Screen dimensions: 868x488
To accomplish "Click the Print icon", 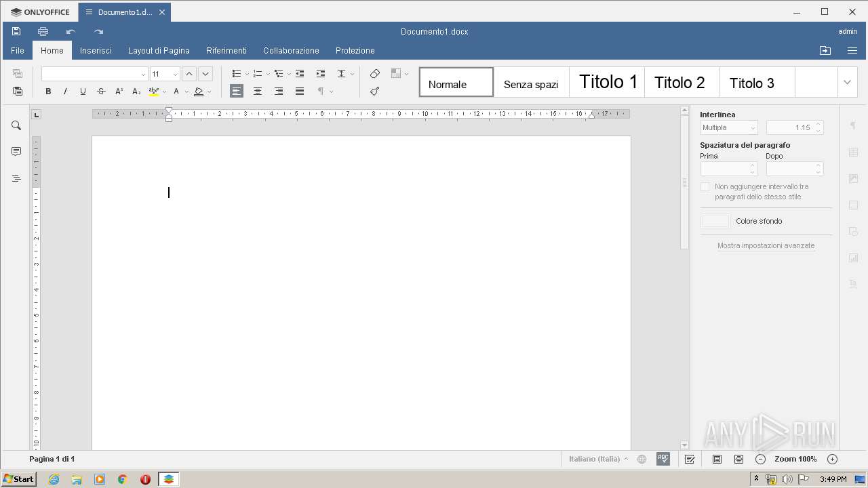I will coord(43,31).
